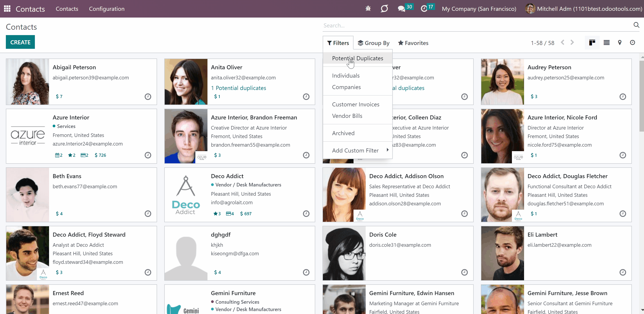Open the Contacts menu item

tap(67, 9)
